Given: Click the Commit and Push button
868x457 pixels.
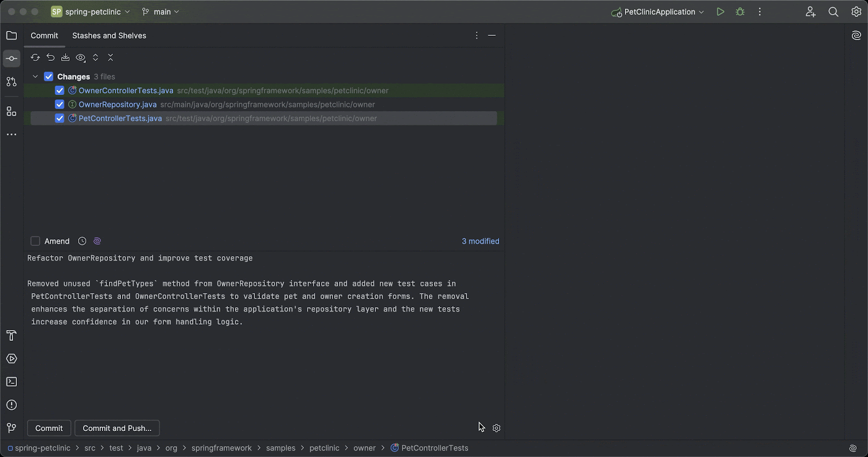Looking at the screenshot, I should [x=117, y=428].
